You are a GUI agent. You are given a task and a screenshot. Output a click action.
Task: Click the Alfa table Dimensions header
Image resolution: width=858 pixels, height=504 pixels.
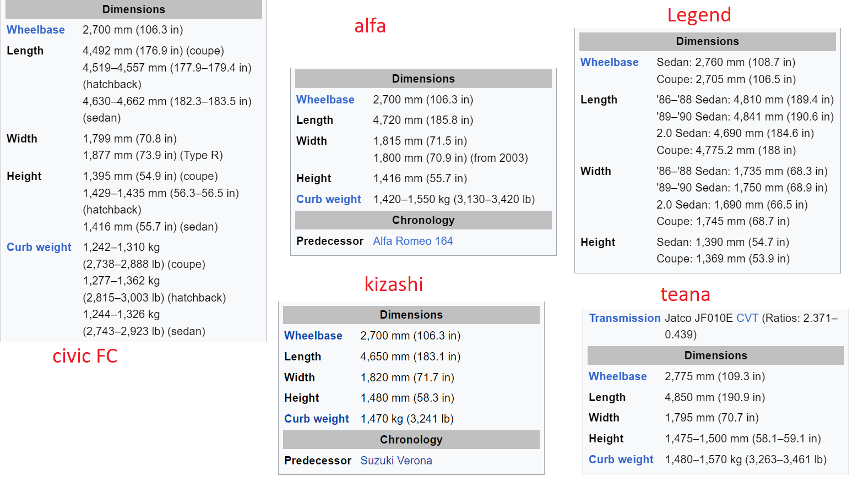pos(423,79)
